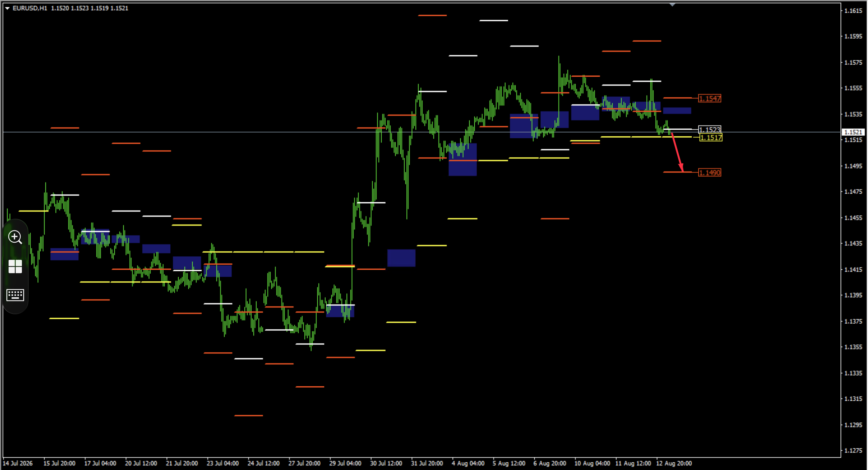Click the 4 Aug 04:00 time label
Viewport: 868px width, 470px height.
click(468, 463)
